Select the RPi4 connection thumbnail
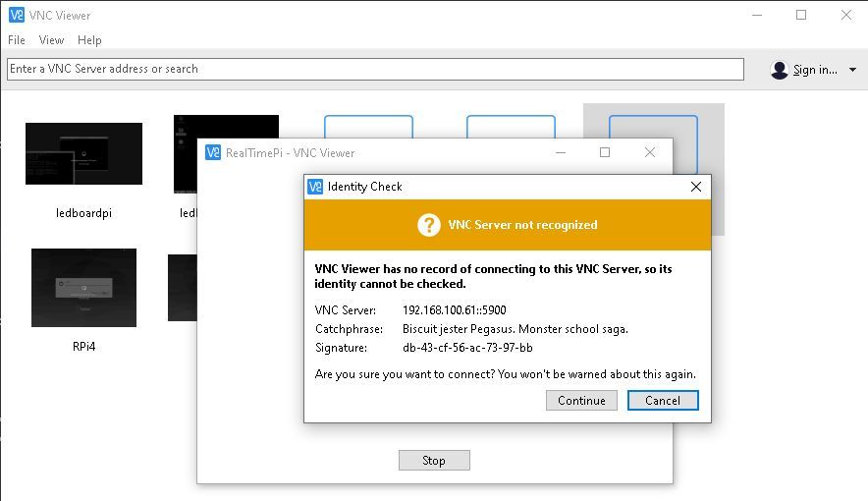Viewport: 868px width, 501px height. click(x=83, y=287)
